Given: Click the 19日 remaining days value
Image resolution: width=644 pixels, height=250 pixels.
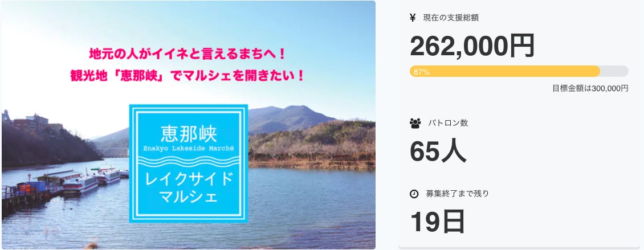Looking at the screenshot, I should [x=437, y=222].
